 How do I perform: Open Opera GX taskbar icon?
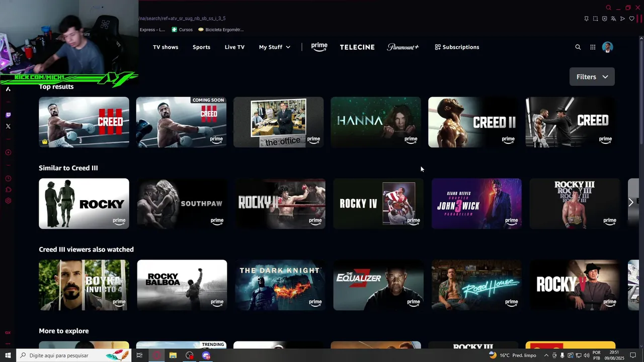pos(156,355)
